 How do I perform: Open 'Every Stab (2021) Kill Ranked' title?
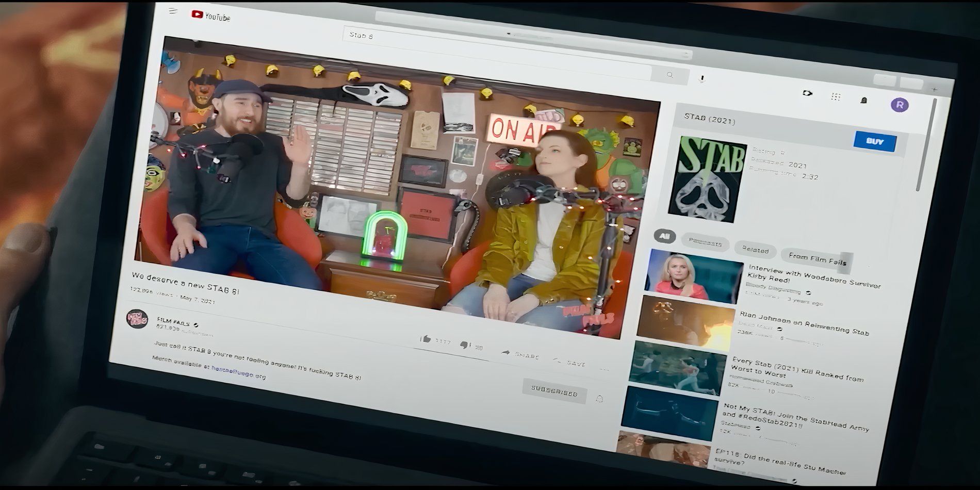pos(797,369)
